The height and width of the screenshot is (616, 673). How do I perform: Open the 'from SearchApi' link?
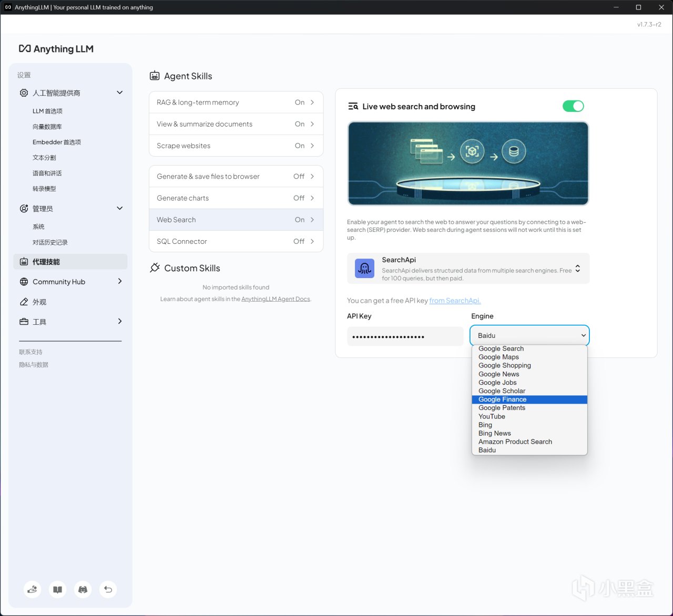(x=455, y=301)
